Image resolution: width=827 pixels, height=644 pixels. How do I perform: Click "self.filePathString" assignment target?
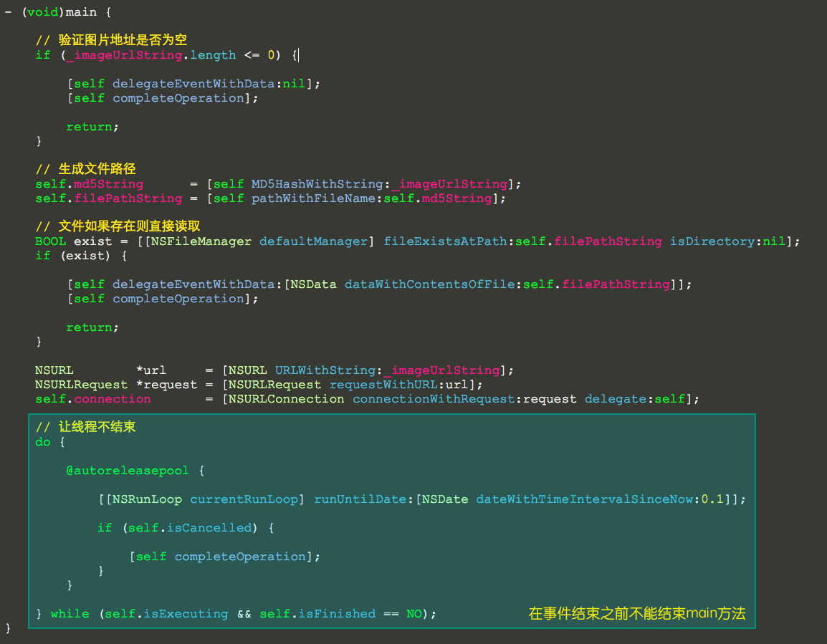(109, 198)
